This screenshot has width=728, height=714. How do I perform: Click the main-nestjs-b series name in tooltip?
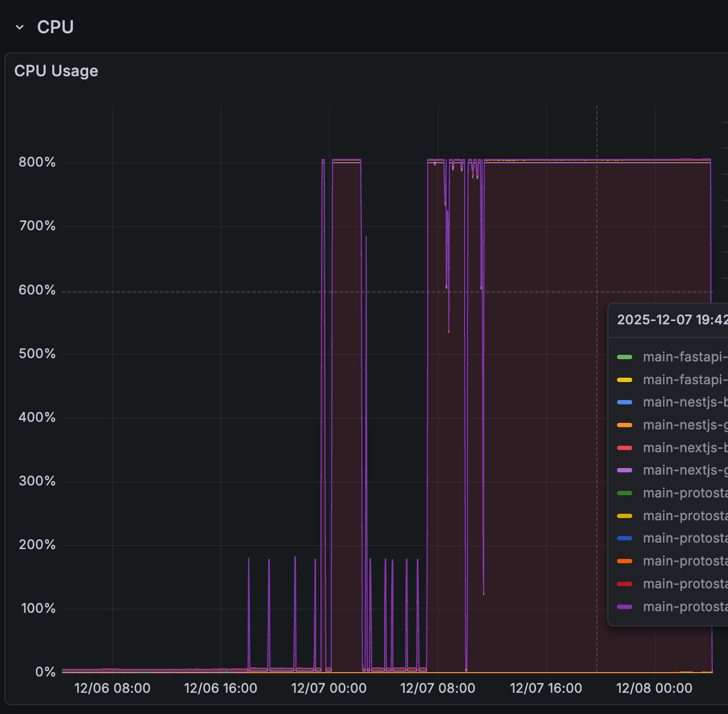(685, 402)
